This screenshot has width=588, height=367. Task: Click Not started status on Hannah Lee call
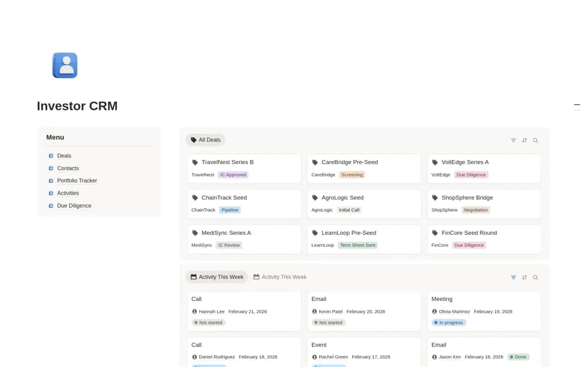click(209, 323)
